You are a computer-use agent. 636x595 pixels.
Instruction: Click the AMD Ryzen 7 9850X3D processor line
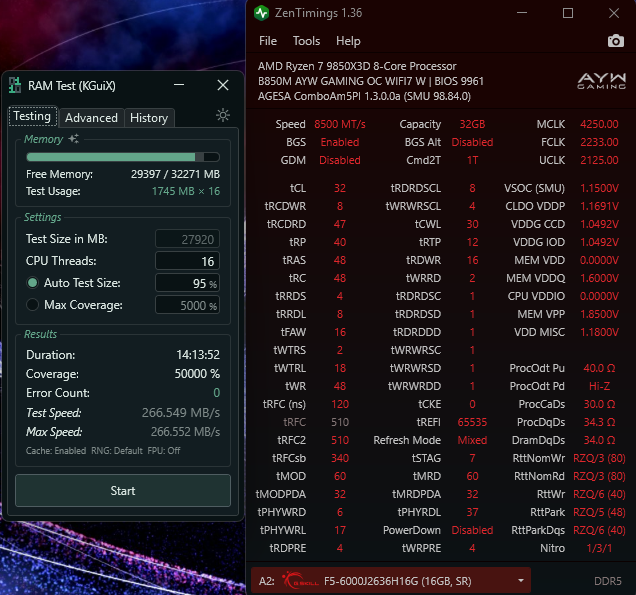[357, 66]
